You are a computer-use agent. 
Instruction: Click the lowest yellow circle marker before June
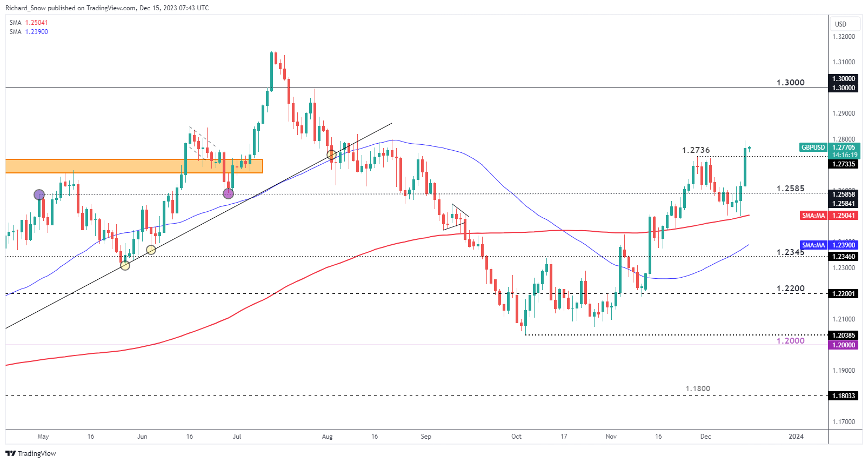125,265
